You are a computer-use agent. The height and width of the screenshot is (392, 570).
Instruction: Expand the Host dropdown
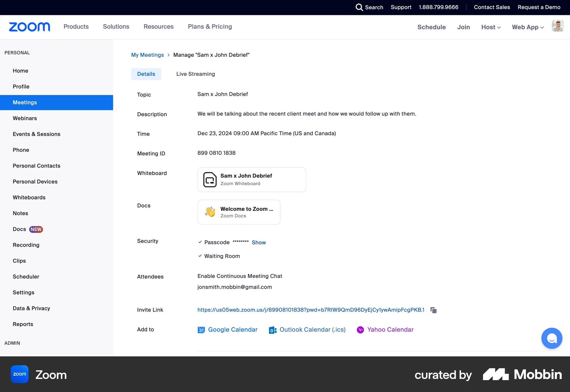coord(491,27)
